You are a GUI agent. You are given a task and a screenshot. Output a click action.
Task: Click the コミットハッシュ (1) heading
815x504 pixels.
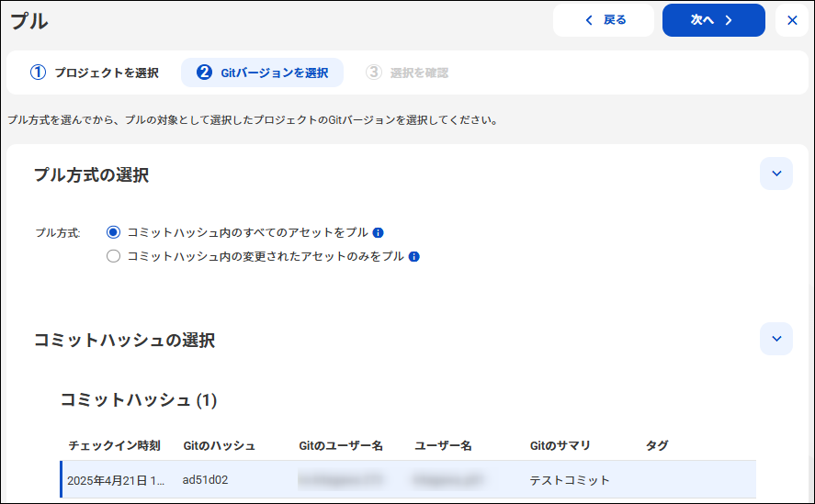(139, 399)
